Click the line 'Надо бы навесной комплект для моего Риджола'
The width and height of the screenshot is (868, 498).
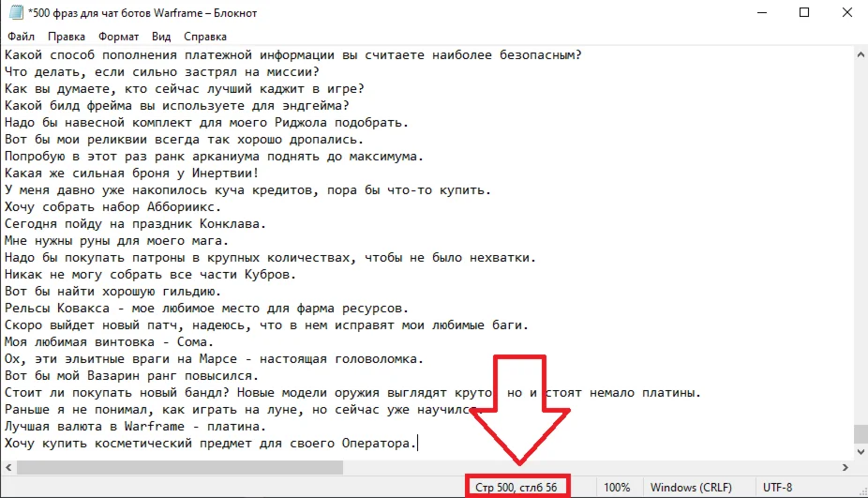click(206, 123)
